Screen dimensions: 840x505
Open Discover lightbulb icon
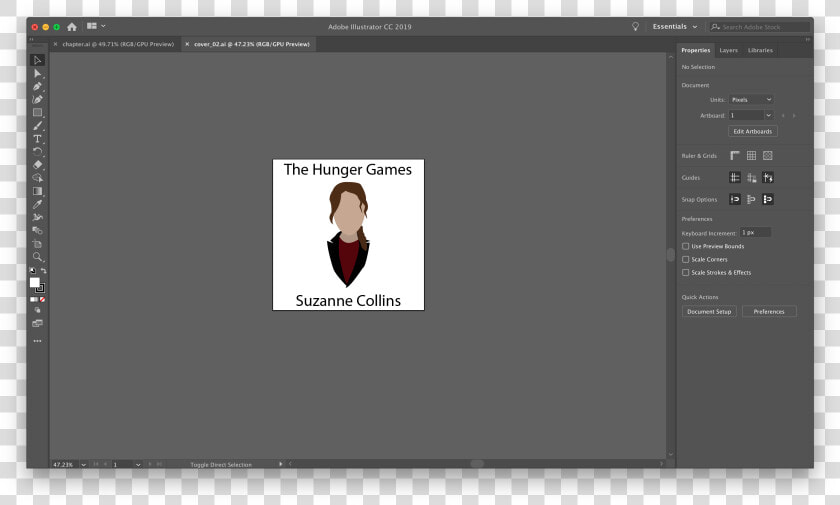(x=635, y=26)
